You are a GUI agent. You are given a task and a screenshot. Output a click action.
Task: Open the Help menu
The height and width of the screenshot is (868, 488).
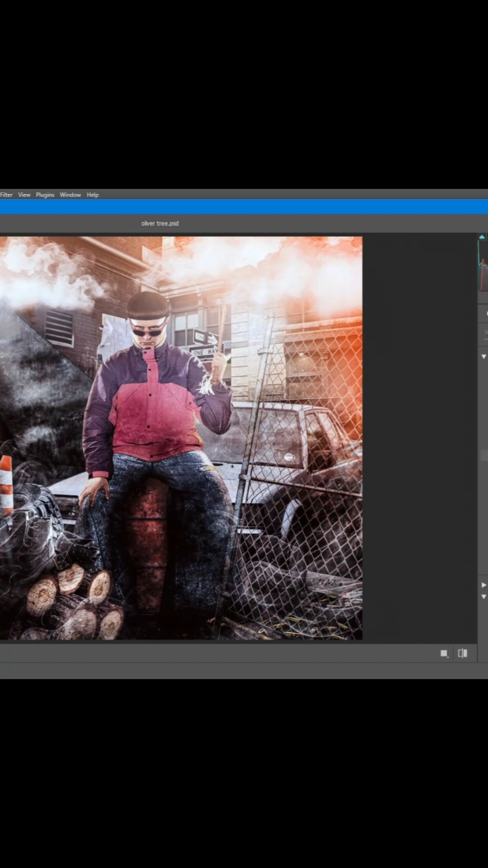[92, 195]
